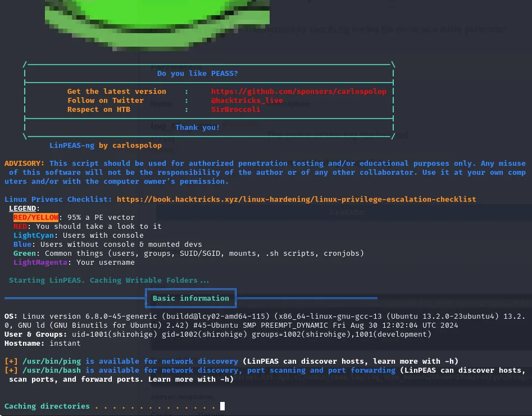
Task: Click the [+] marker beside /usr/bin/ping
Action: [x=11, y=361]
